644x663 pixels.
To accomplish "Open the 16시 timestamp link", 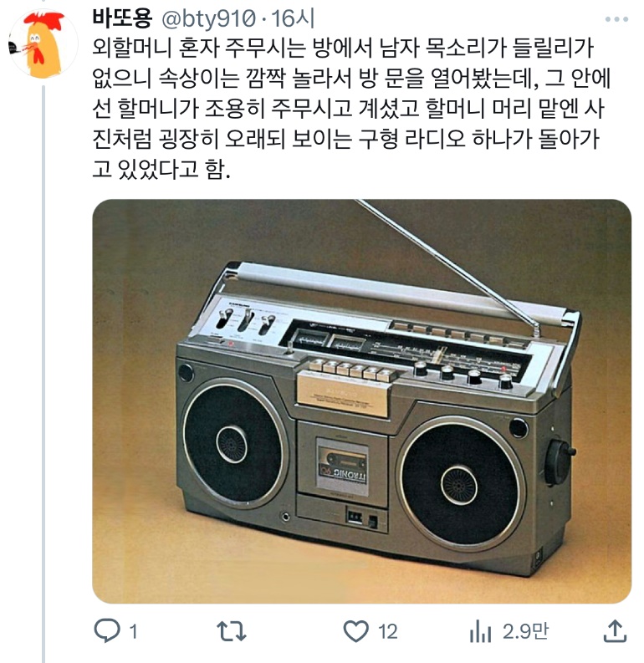I will click(x=293, y=18).
